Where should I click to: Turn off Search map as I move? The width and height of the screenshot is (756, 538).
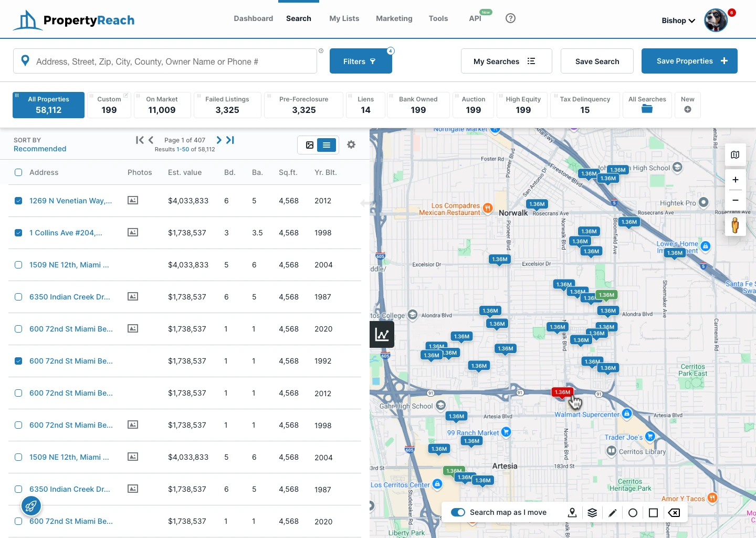458,512
